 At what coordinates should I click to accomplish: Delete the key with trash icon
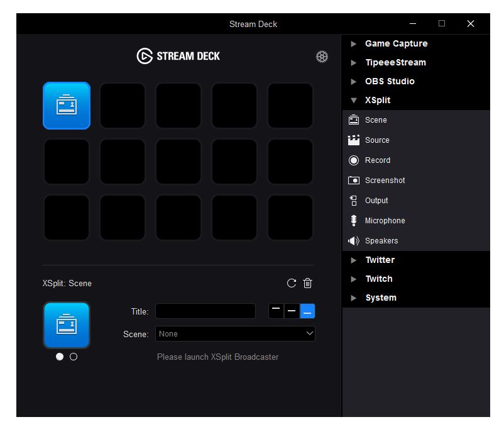click(307, 283)
